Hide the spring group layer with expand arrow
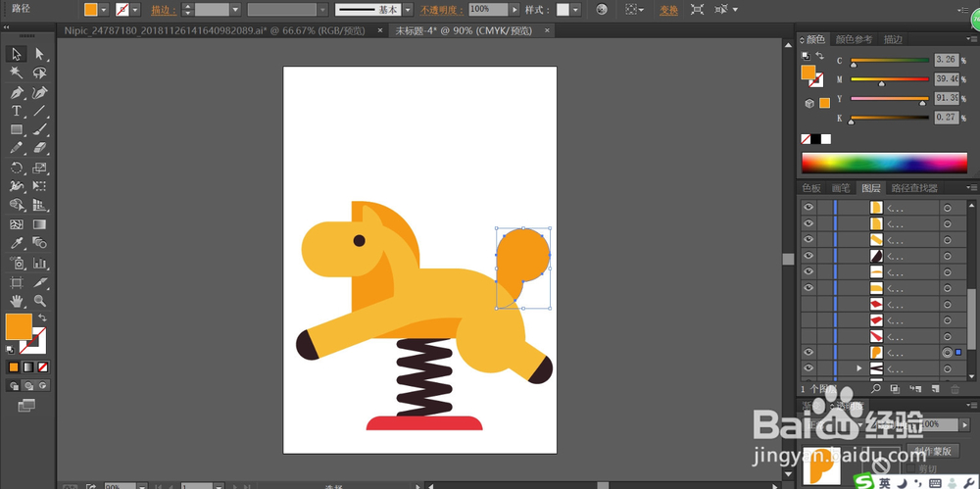The height and width of the screenshot is (489, 980). coord(808,368)
